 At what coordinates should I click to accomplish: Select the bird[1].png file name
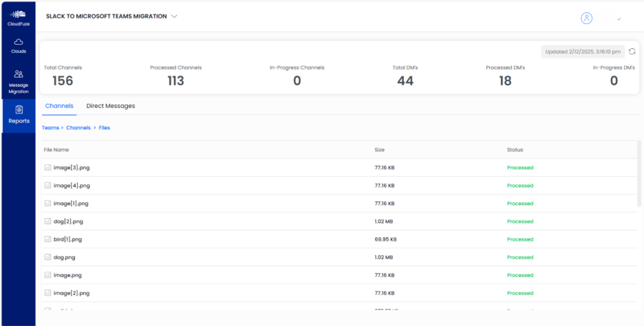coord(67,239)
